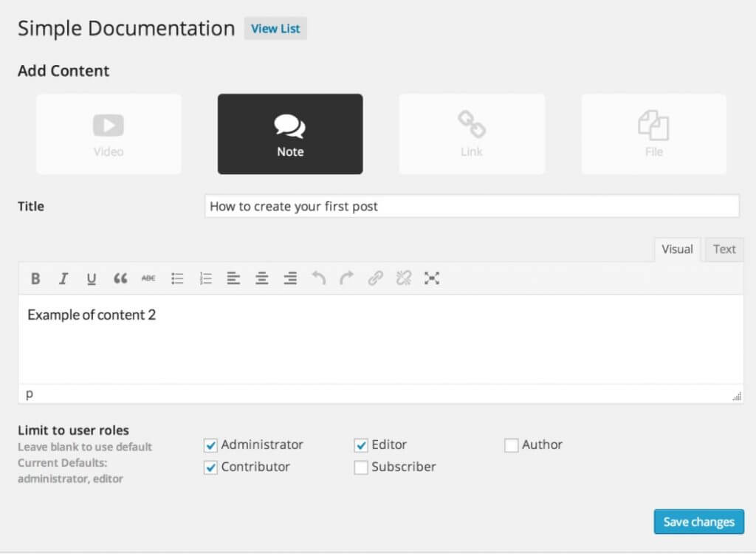Focus the Title input field
The image size is (756, 556).
coord(472,207)
